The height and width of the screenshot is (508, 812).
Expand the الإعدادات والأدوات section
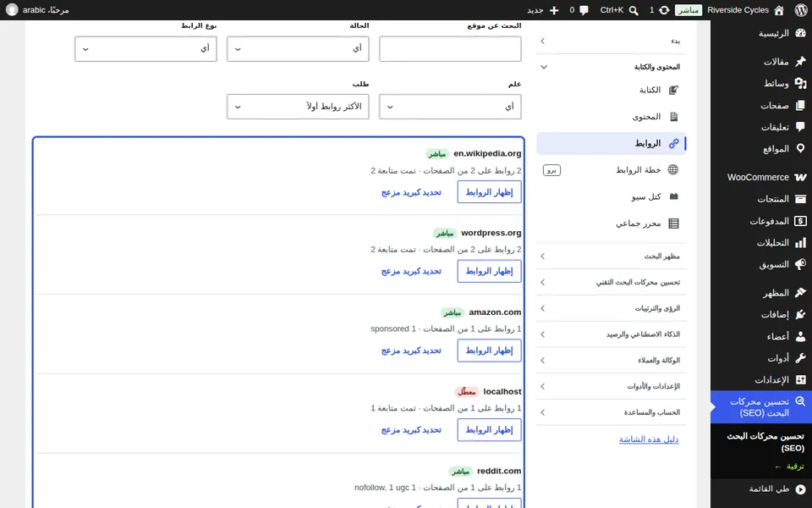pyautogui.click(x=612, y=386)
